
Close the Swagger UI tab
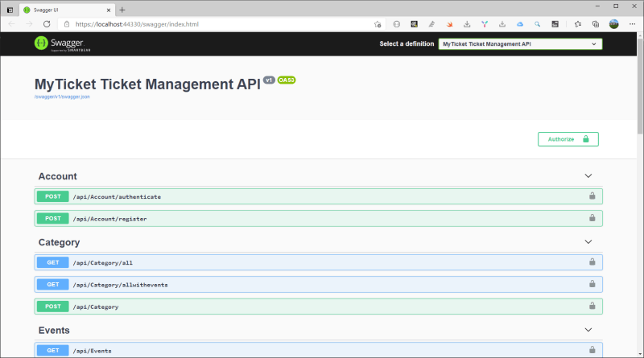(x=109, y=10)
